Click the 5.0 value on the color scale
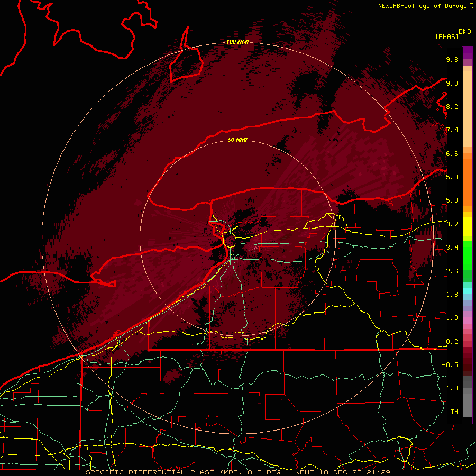 point(452,200)
